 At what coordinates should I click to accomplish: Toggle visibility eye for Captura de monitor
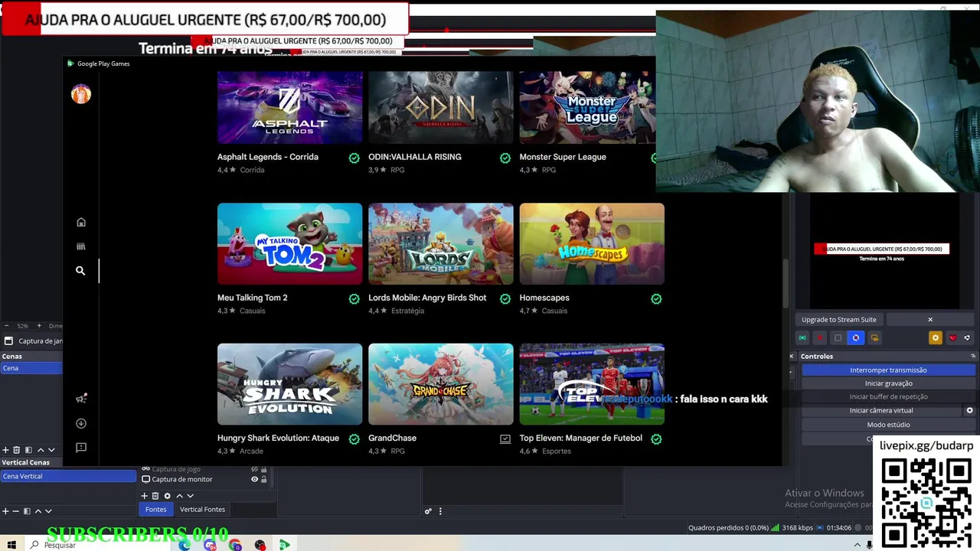[x=254, y=479]
